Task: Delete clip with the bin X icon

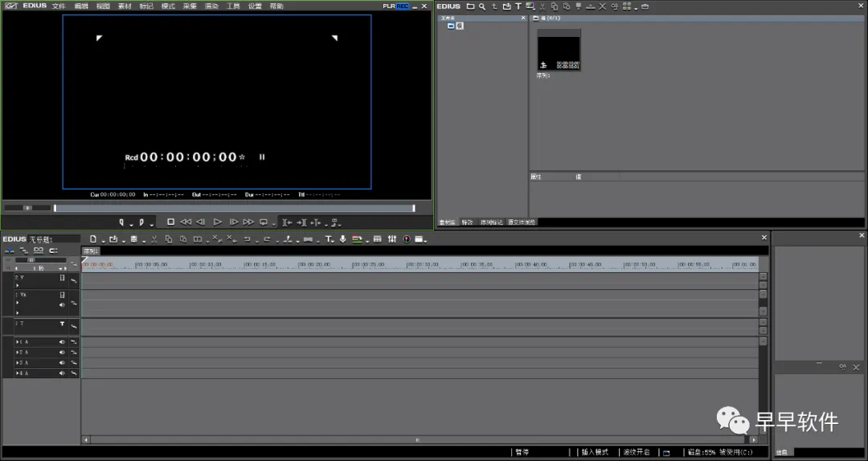Action: click(602, 6)
